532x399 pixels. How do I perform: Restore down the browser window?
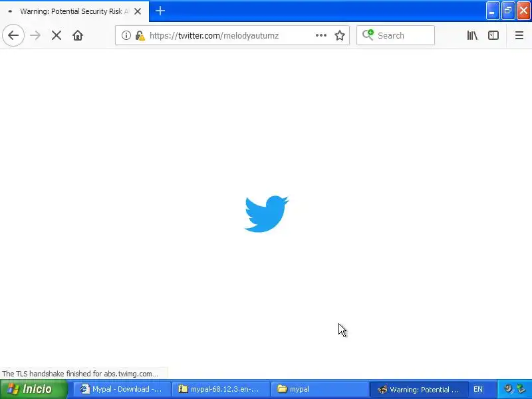[x=508, y=11]
